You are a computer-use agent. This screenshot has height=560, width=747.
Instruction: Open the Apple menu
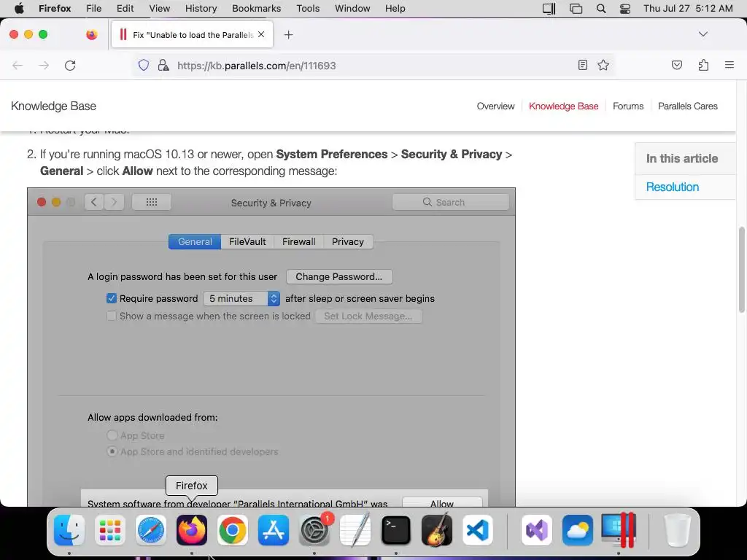pos(19,9)
